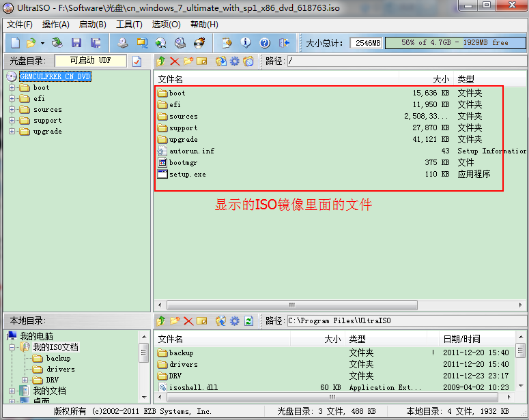Click Rename icon in local pane toolbar

(x=202, y=321)
